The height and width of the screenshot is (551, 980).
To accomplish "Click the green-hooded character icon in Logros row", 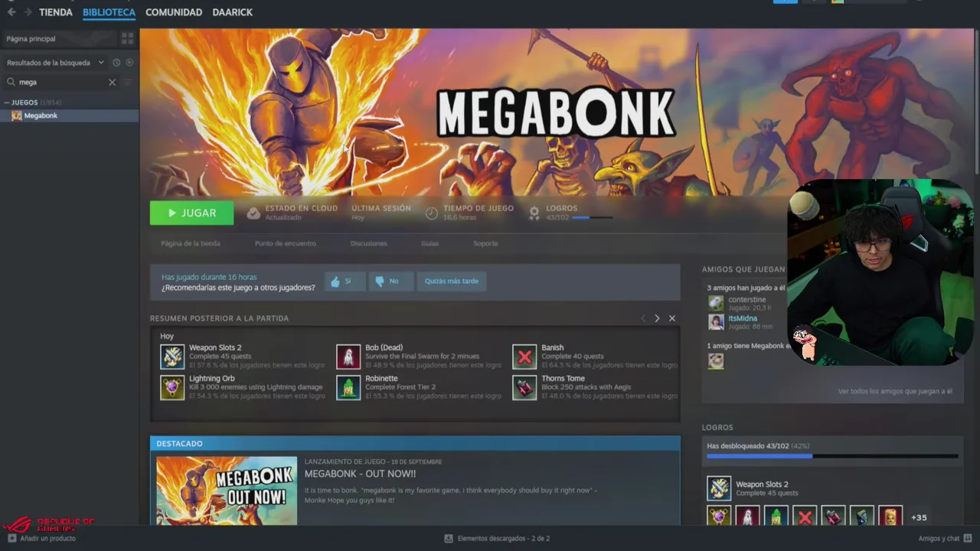I will click(x=776, y=517).
